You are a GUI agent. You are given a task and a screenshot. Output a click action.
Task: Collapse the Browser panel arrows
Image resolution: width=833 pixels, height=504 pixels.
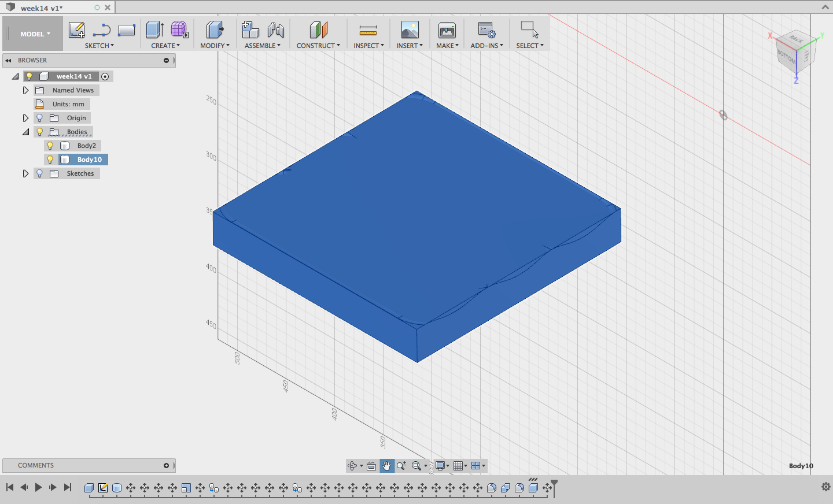click(x=8, y=60)
